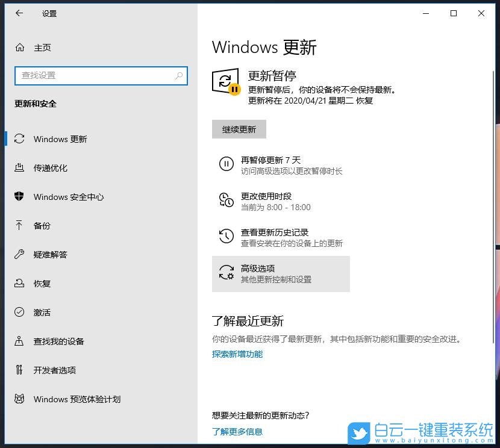Click the 查找设置 search box
The image size is (500, 448).
[x=101, y=76]
